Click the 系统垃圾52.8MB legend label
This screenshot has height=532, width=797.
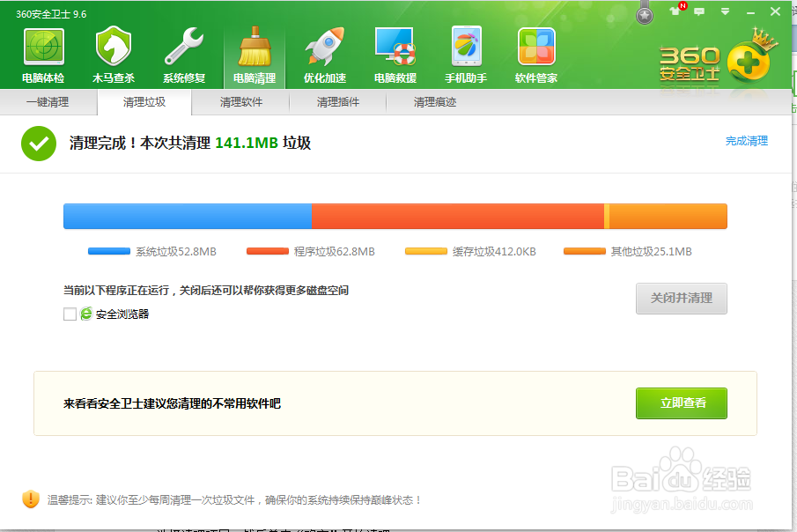coord(176,252)
